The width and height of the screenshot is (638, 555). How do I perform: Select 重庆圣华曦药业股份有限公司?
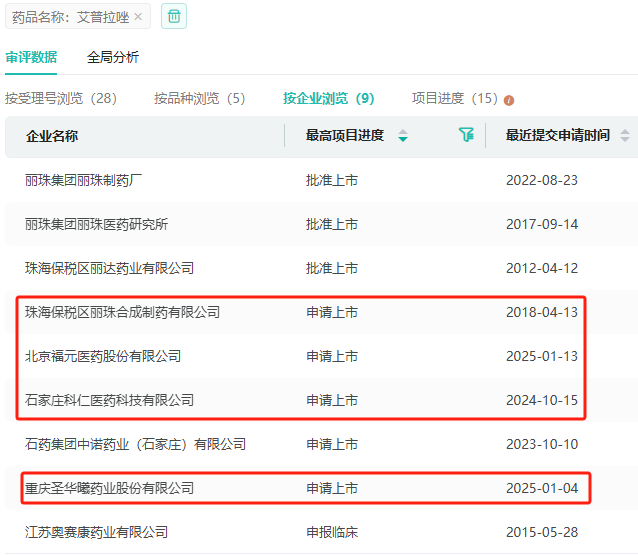(x=109, y=488)
